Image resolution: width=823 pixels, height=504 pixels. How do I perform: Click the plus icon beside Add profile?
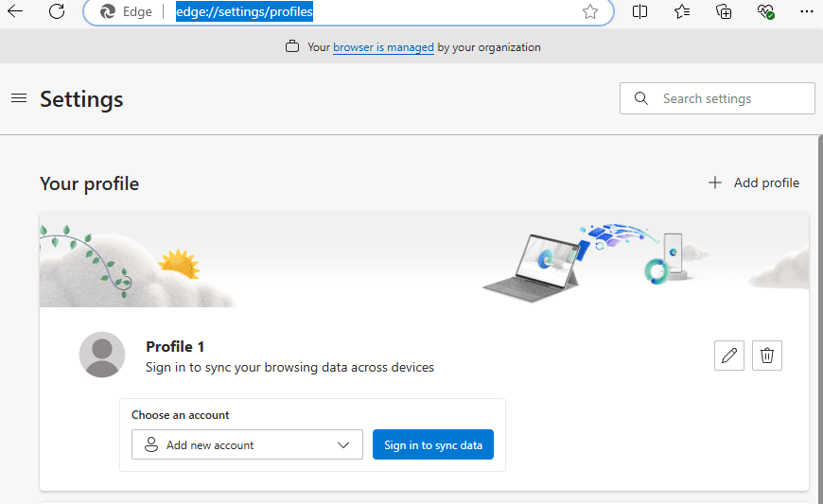(715, 182)
